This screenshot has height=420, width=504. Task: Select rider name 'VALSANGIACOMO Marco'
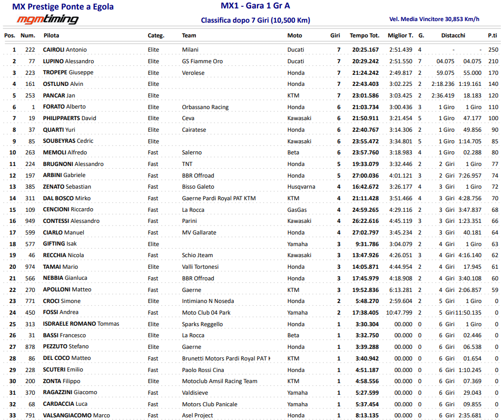point(76,415)
